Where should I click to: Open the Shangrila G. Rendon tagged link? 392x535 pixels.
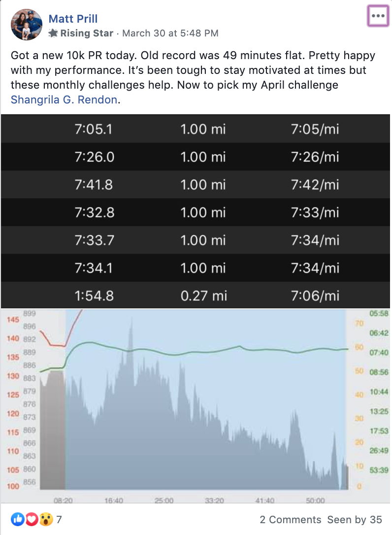coord(64,100)
